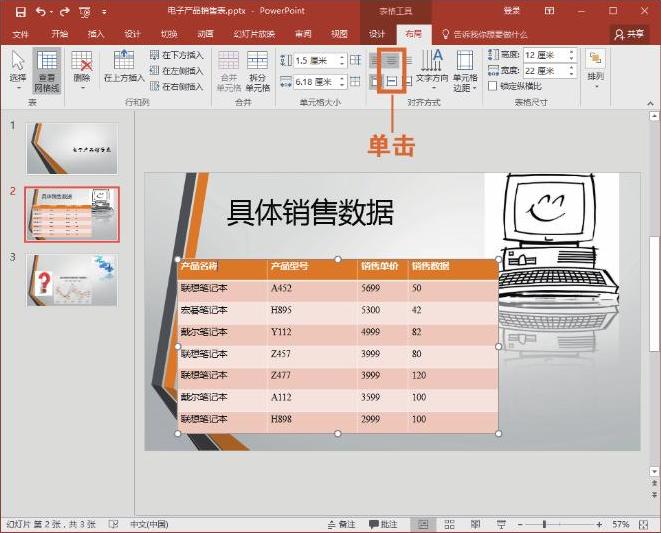
Task: Open customize quick access toolbar arrow
Action: click(104, 12)
